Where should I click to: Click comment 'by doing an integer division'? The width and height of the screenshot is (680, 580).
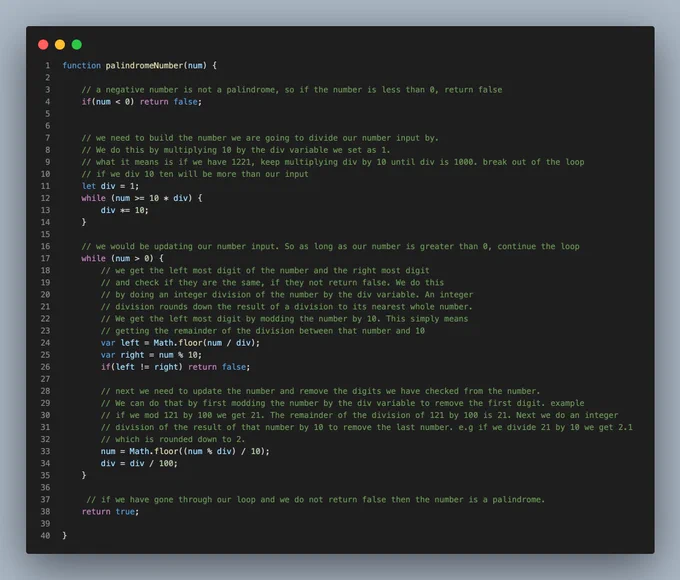(287, 295)
